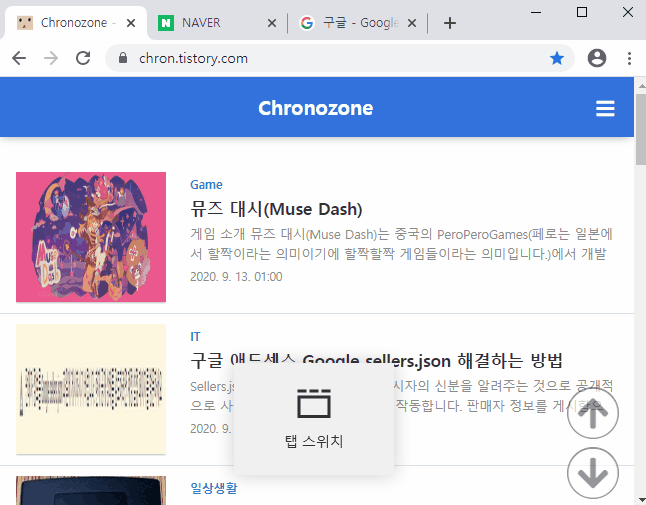The width and height of the screenshot is (646, 505).
Task: Click the 2020. 9. 13. 01:00 date text
Action: click(x=236, y=276)
